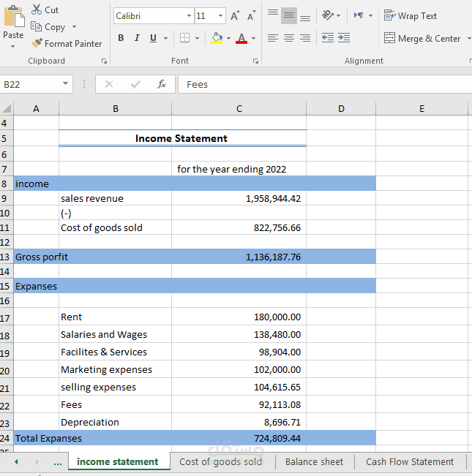Toggle Underline formatting

[x=154, y=38]
